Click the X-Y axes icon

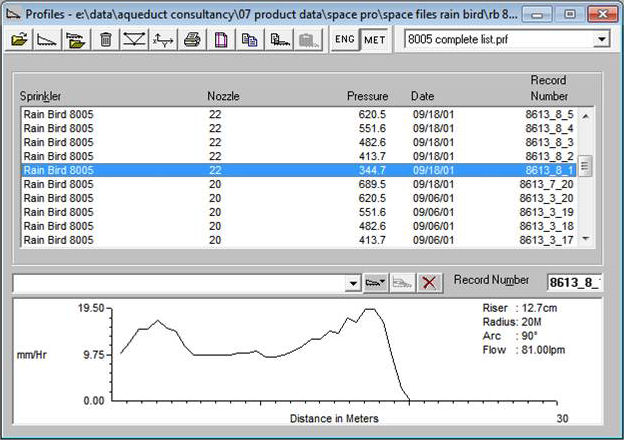(163, 39)
